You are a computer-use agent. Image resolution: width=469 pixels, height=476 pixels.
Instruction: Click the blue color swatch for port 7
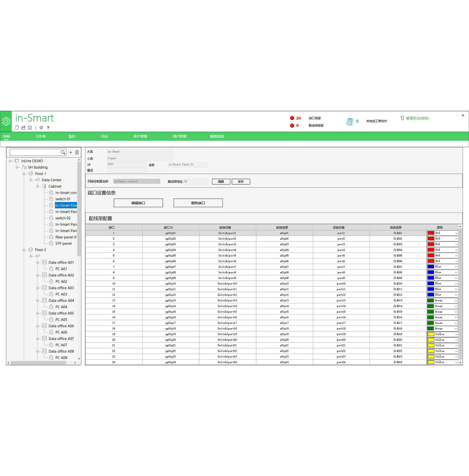pyautogui.click(x=431, y=267)
